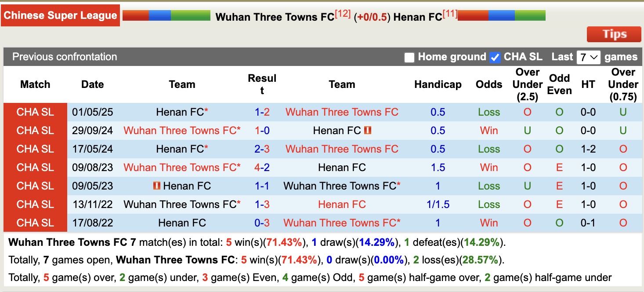Click the CHA SL icon on the 17/08/22 row

tap(35, 223)
